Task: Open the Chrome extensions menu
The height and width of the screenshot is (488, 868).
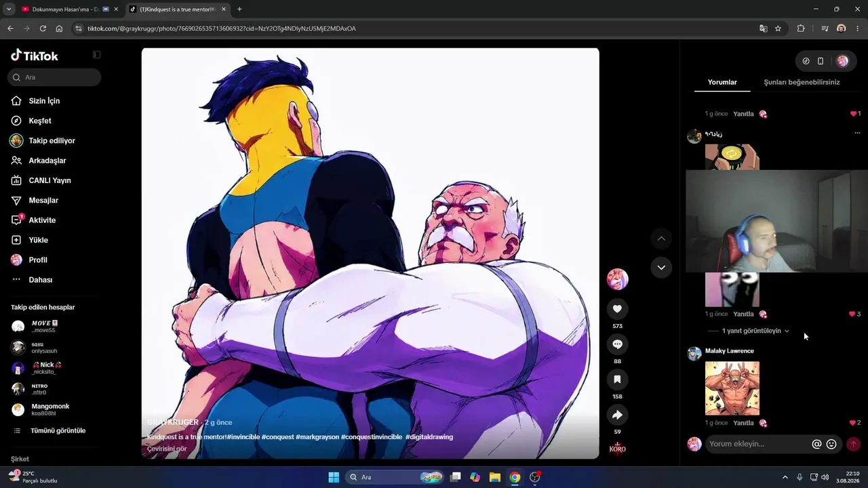Action: pos(801,28)
